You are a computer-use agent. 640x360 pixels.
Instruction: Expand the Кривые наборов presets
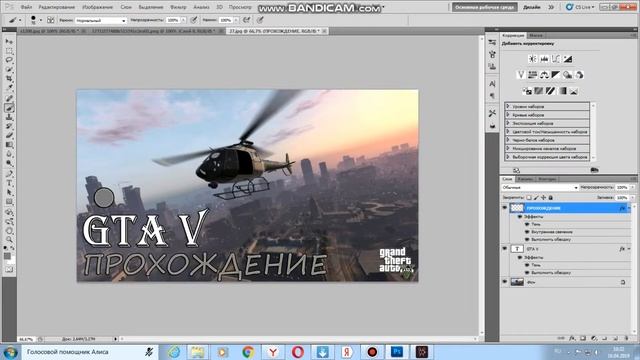tap(508, 115)
